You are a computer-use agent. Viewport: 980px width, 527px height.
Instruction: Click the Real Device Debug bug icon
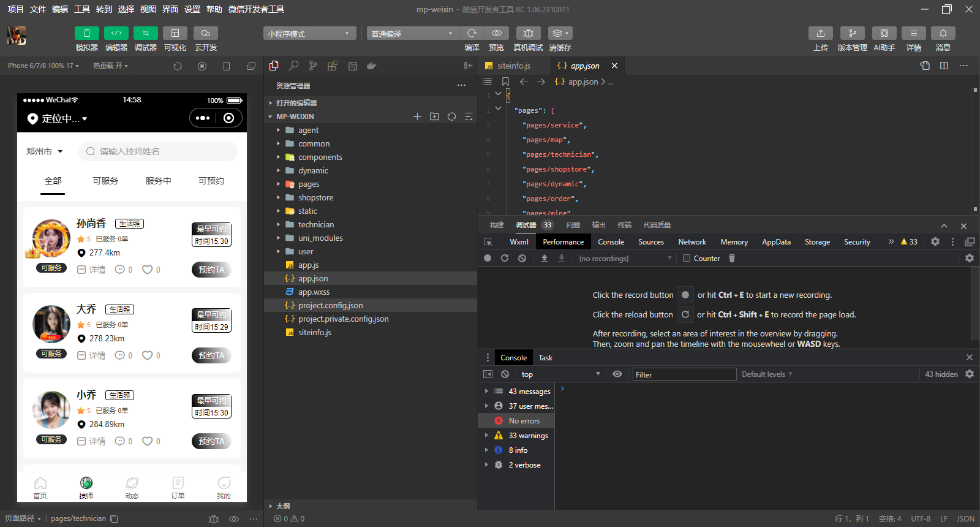(528, 33)
